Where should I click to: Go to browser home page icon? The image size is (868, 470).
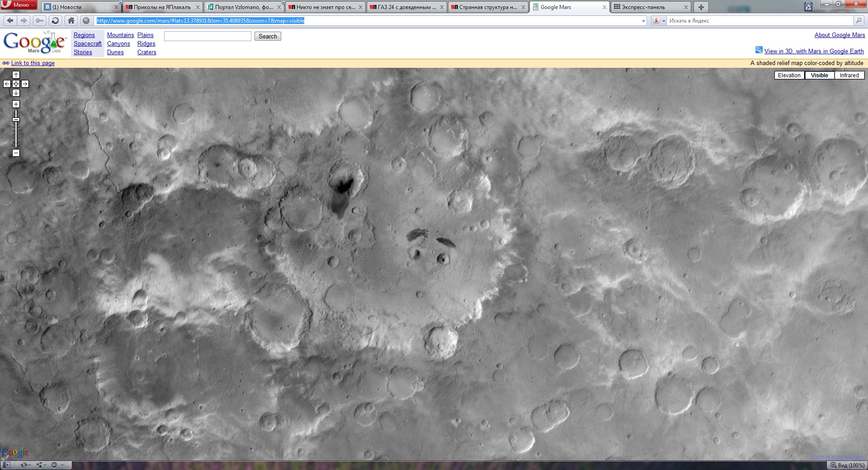pyautogui.click(x=71, y=20)
